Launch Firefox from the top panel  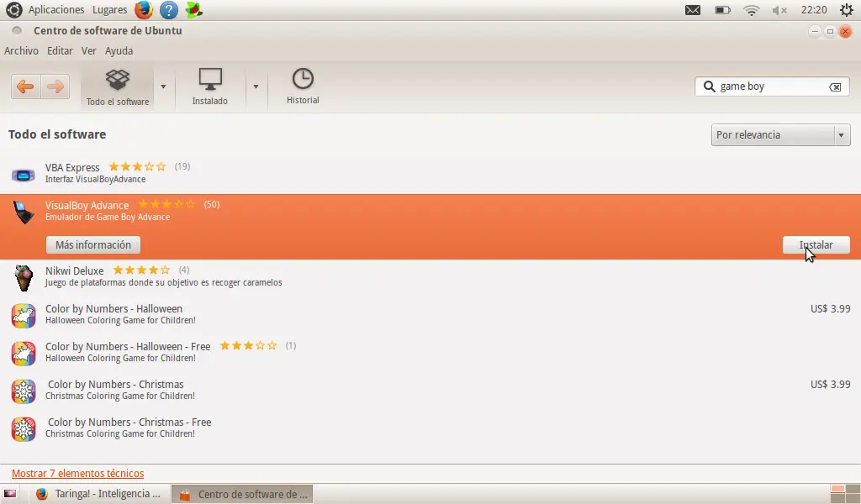[x=144, y=10]
